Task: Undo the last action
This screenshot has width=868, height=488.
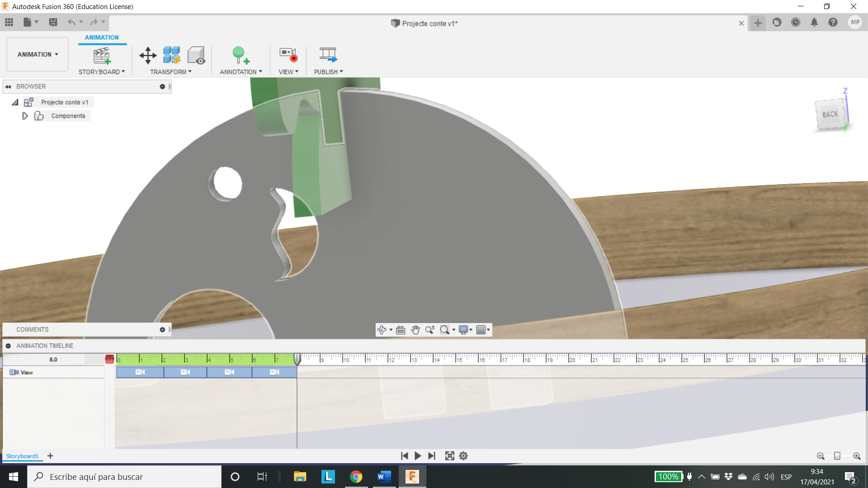Action: [x=71, y=22]
